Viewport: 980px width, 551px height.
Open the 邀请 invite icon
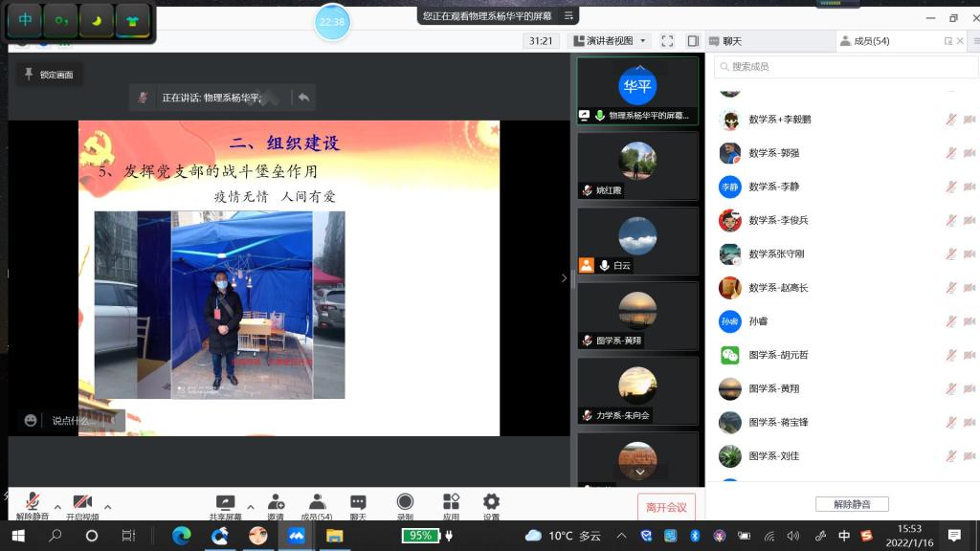coord(276,503)
